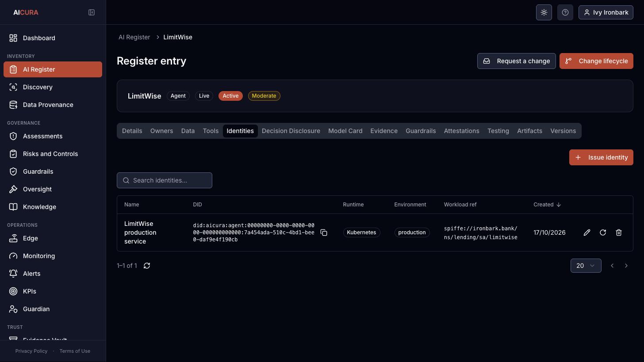Open Risks and Controls in sidebar
644x362 pixels.
point(53,154)
